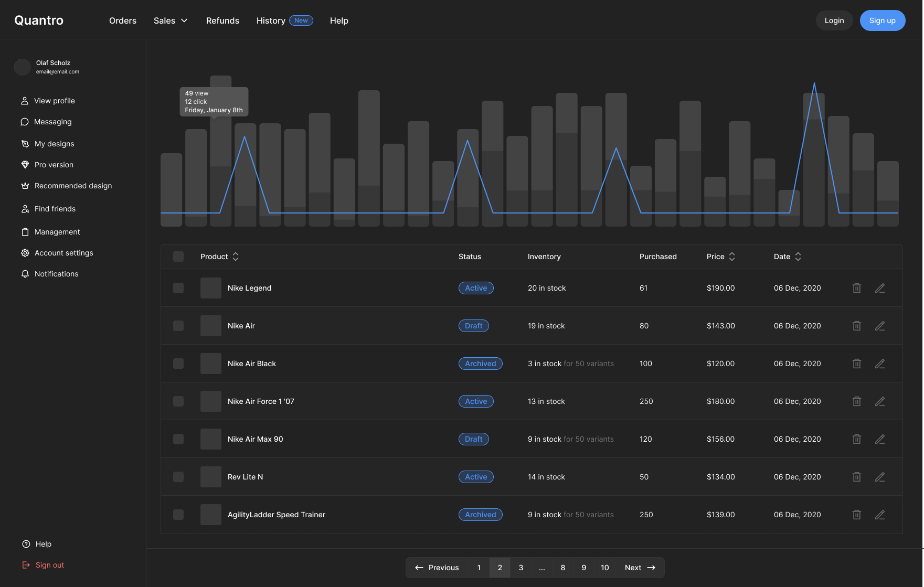This screenshot has width=924, height=587.
Task: Click Sign out in sidebar
Action: pos(43,565)
